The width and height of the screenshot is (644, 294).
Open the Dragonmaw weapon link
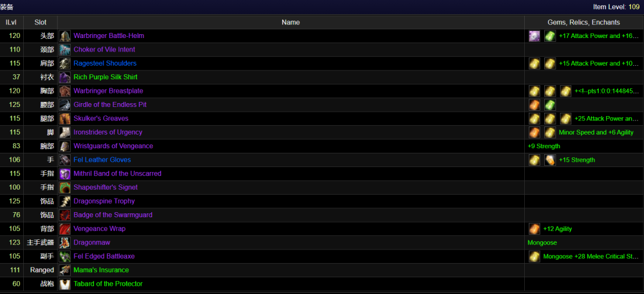click(91, 242)
